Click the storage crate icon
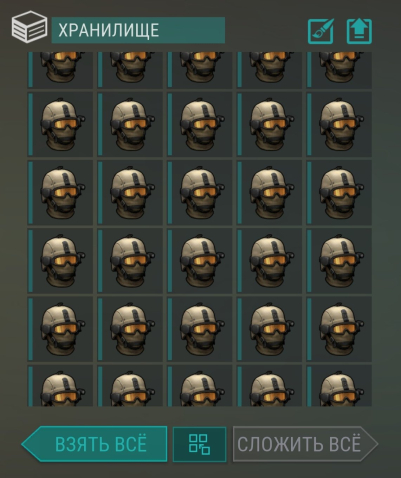This screenshot has height=478, width=401. coord(29,27)
